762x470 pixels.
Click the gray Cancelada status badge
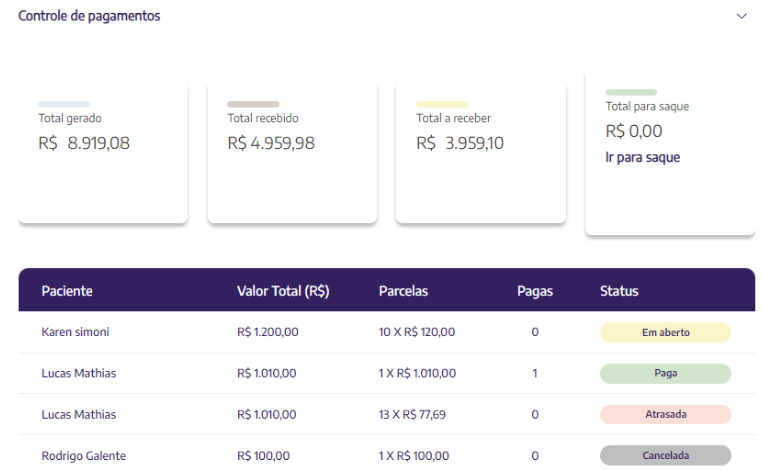pyautogui.click(x=665, y=455)
